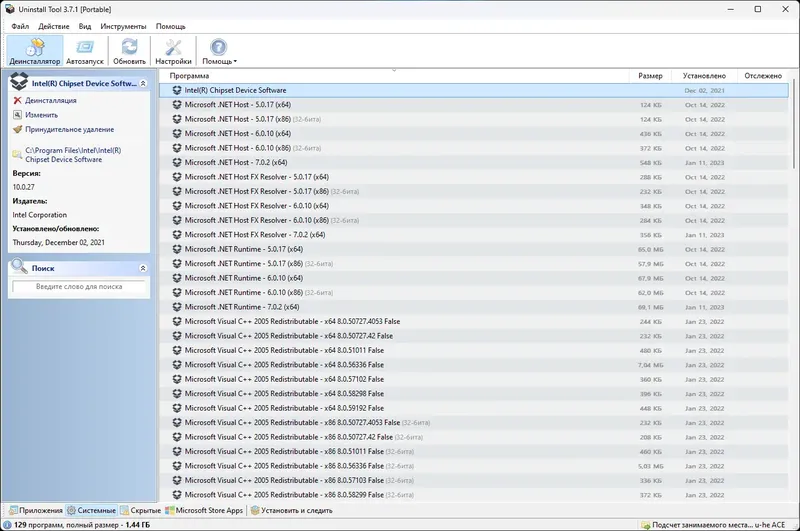
Task: Open the Помощь toolbar dropdown
Action: click(x=219, y=51)
